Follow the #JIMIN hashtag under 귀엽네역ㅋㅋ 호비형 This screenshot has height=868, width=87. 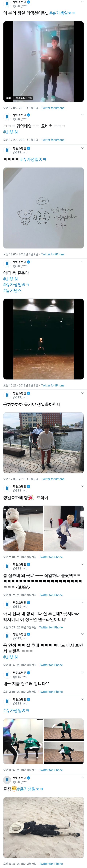pyautogui.click(x=10, y=132)
